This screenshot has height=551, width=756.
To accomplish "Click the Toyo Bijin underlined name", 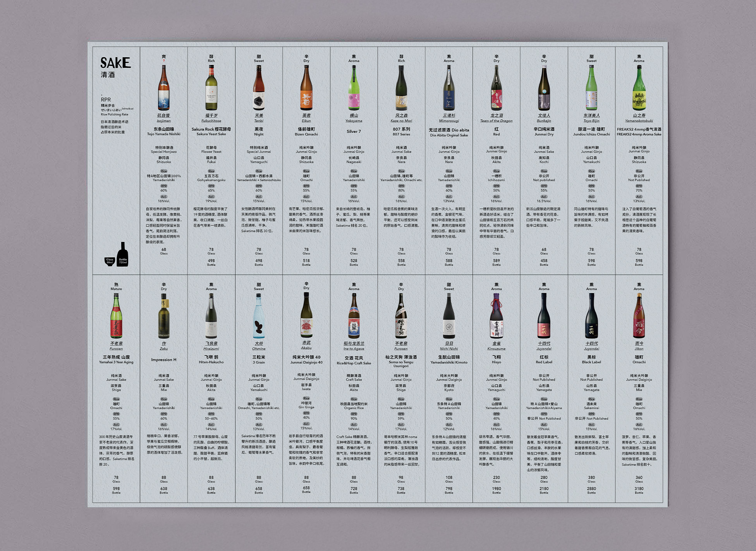I will pos(591,120).
